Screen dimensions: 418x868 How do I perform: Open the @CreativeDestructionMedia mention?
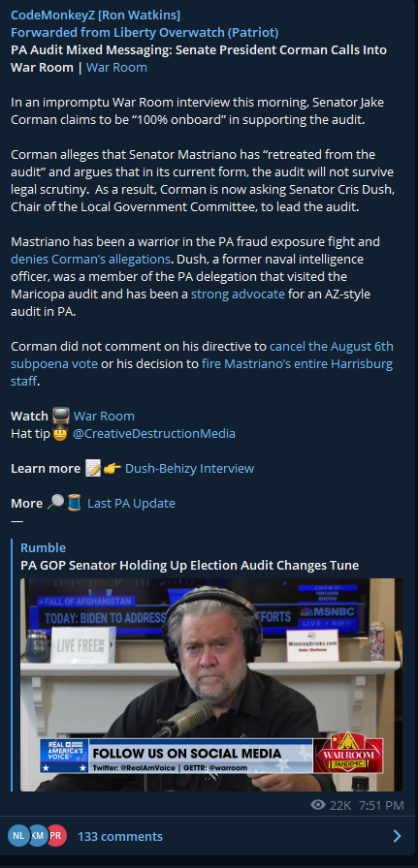(154, 434)
